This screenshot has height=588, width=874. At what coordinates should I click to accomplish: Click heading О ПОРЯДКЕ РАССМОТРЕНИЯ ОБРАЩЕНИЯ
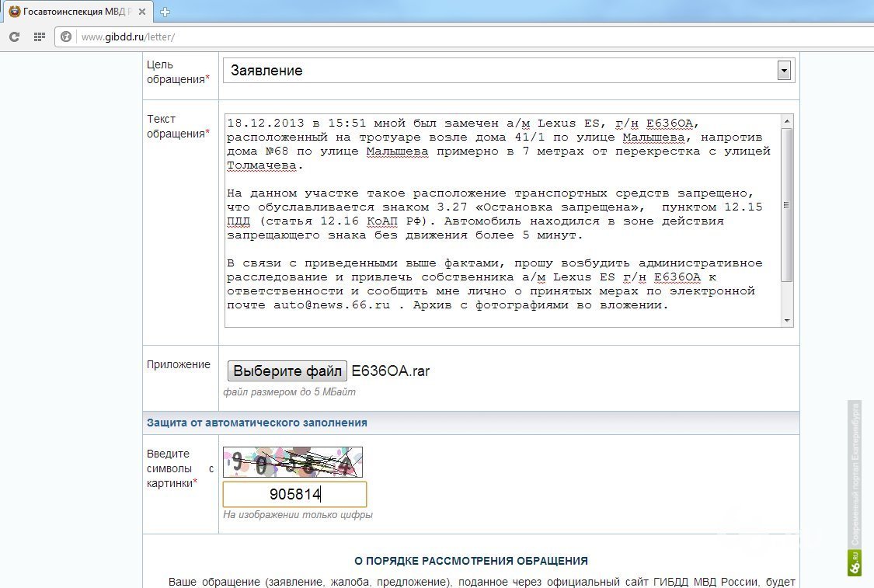[x=471, y=561]
